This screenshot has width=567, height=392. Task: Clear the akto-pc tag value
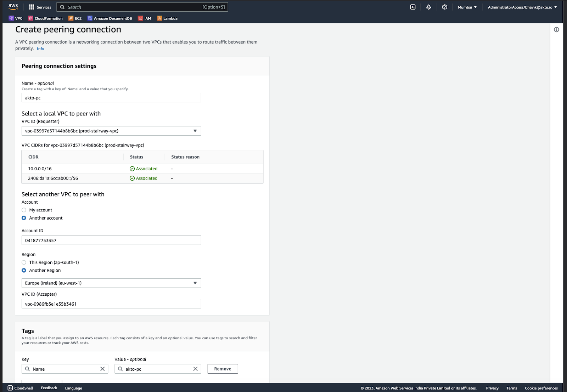[x=195, y=369]
